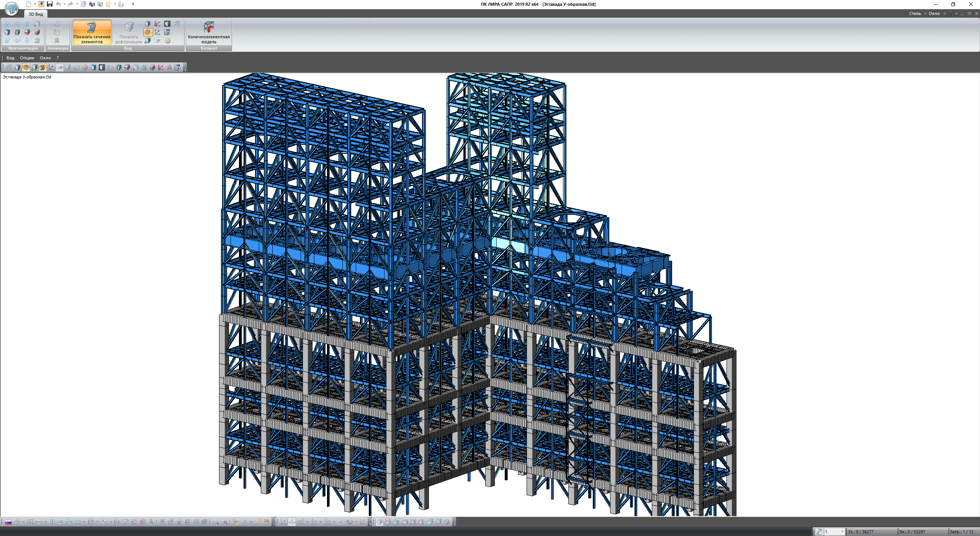Click the Save floppy disk icon
This screenshot has width=980, height=536.
click(49, 4)
